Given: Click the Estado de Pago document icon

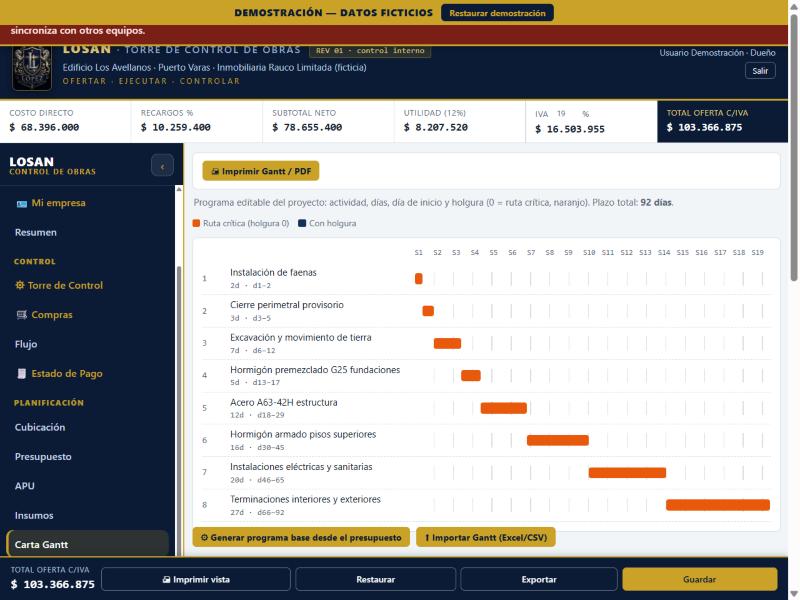Looking at the screenshot, I should click(x=21, y=373).
